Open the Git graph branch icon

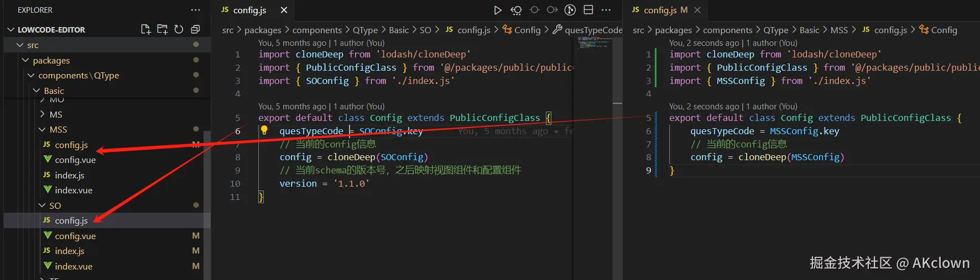pyautogui.click(x=570, y=10)
